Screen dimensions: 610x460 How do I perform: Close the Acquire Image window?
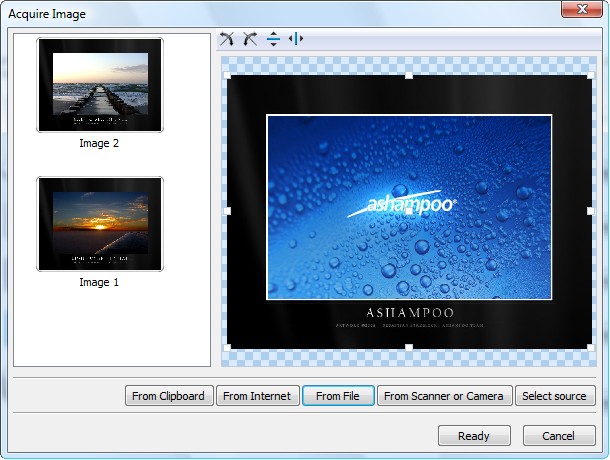coord(582,9)
